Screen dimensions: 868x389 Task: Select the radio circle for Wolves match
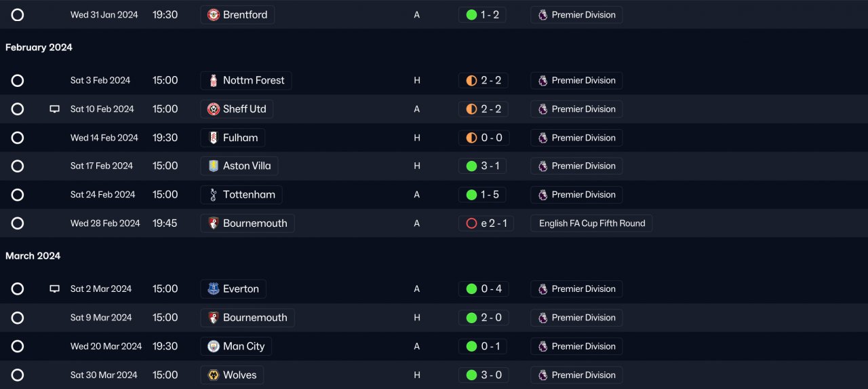coord(18,375)
